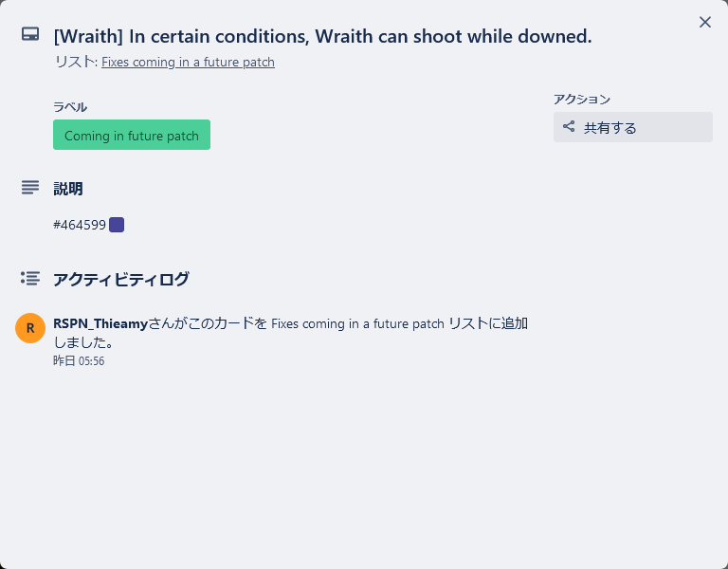Open the list link under the card title

tap(188, 62)
